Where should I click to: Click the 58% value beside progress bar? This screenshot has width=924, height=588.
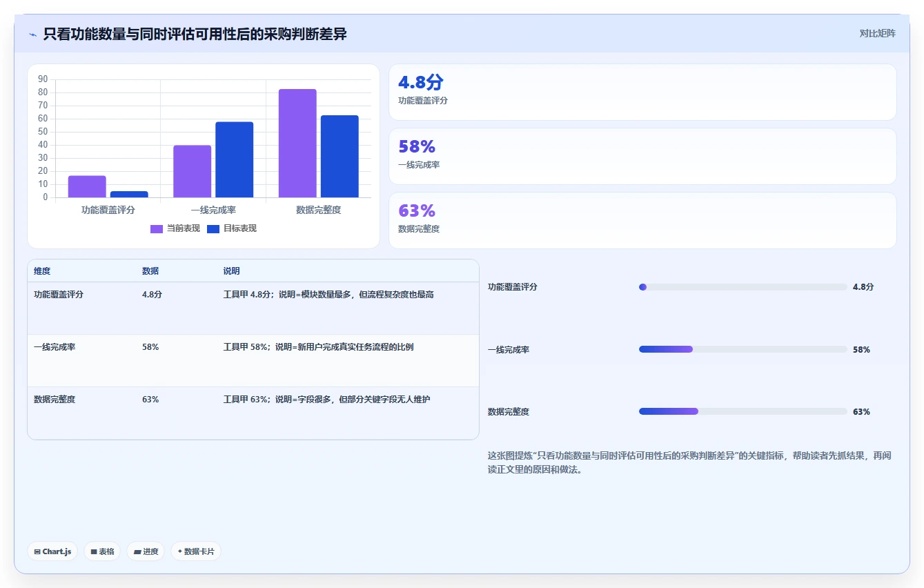point(861,350)
